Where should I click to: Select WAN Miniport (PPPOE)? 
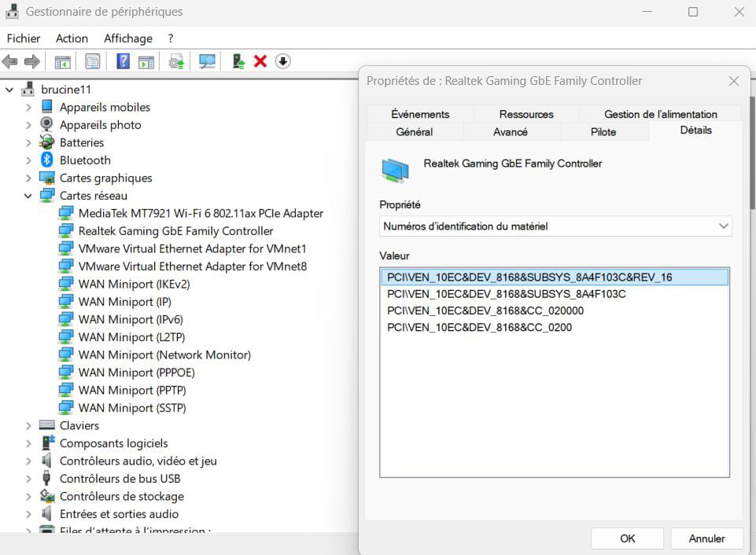pyautogui.click(x=136, y=373)
